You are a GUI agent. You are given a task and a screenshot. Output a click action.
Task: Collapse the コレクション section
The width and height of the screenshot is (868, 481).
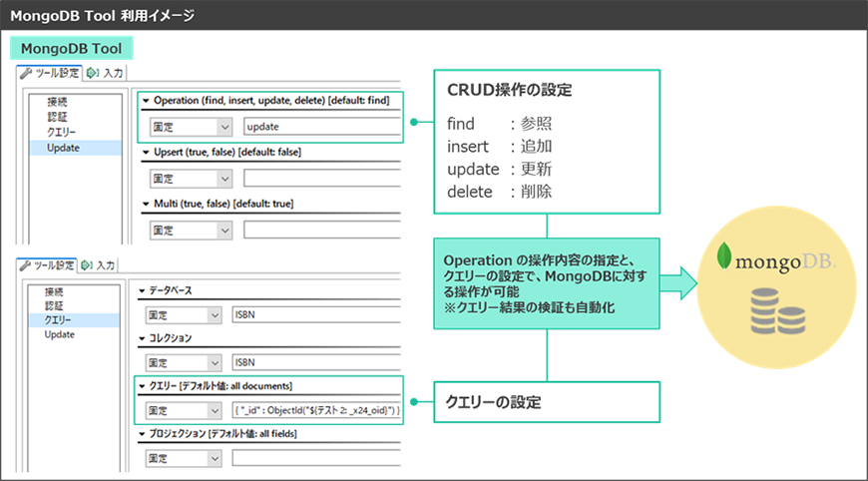(142, 338)
